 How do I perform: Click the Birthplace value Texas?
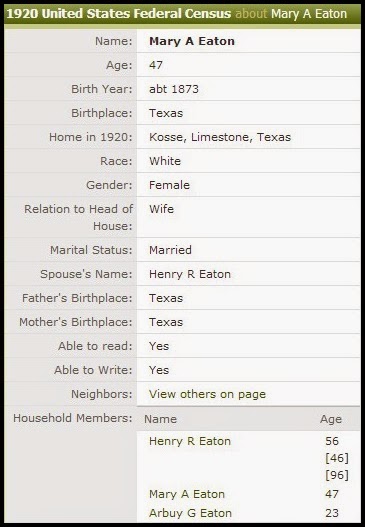tap(166, 113)
